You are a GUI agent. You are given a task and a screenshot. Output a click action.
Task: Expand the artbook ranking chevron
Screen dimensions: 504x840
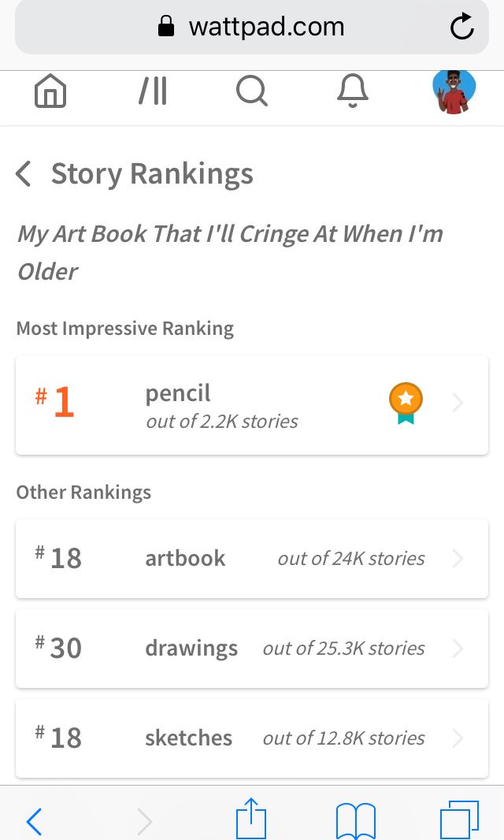click(x=458, y=559)
